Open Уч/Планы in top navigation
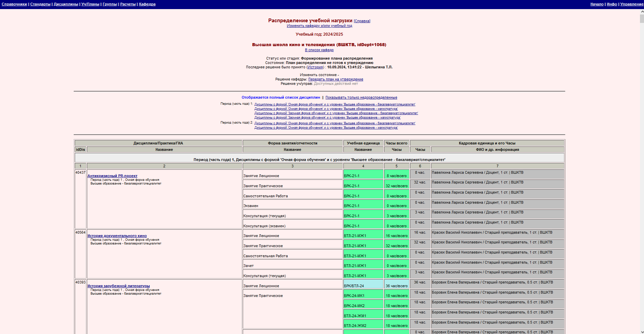 (x=90, y=4)
